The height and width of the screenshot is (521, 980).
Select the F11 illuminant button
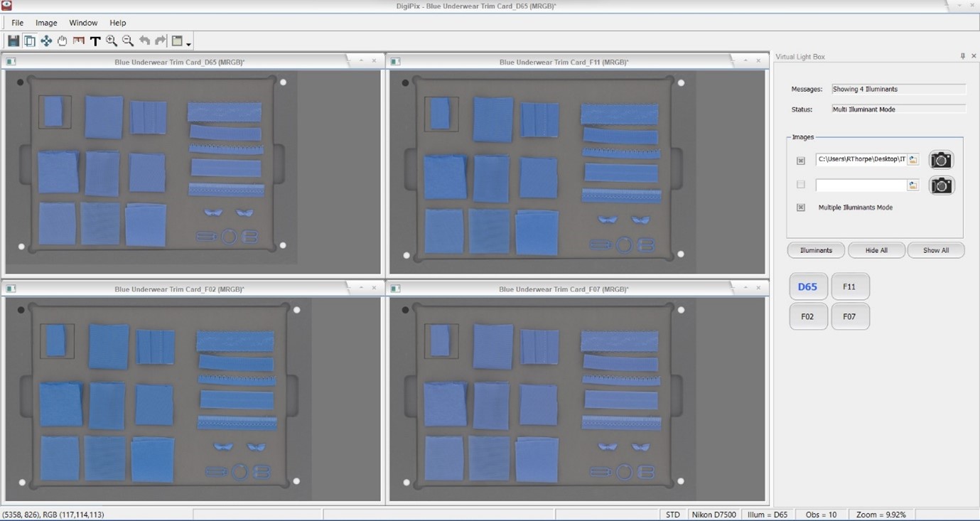click(850, 286)
